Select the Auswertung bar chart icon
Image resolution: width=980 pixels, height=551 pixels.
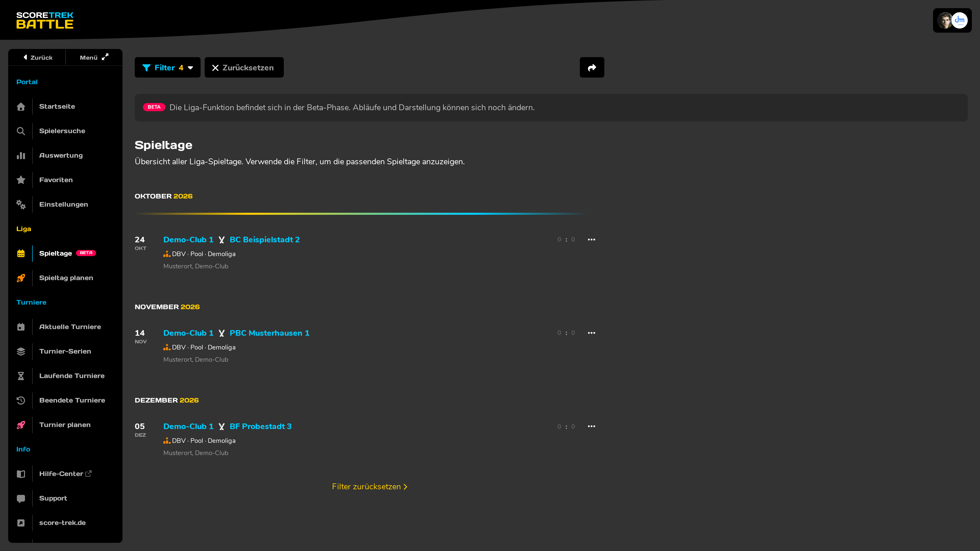click(x=21, y=156)
